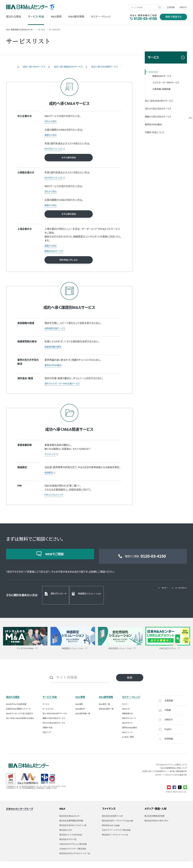Click the notebook icon above 課題別M&Aサービス

tap(69, 291)
